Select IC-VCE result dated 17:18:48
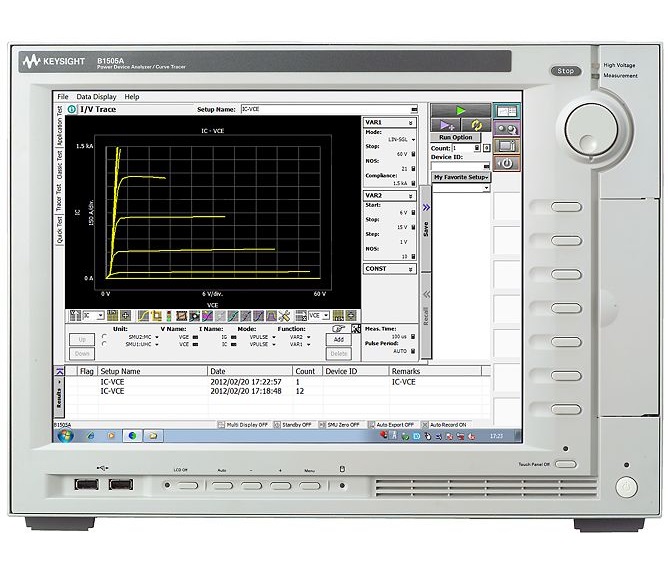668x573 pixels. [x=273, y=391]
